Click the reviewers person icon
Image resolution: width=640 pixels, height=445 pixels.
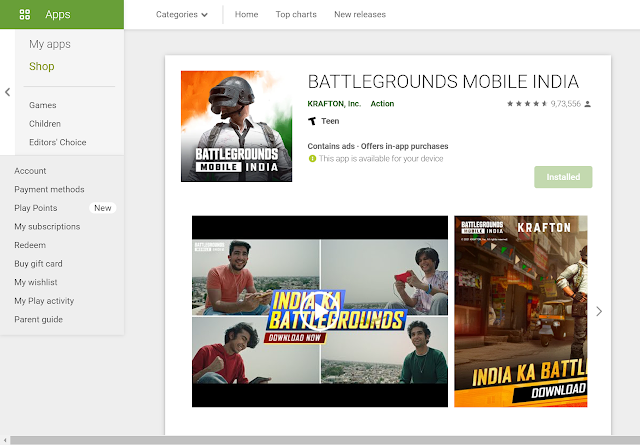tap(587, 104)
